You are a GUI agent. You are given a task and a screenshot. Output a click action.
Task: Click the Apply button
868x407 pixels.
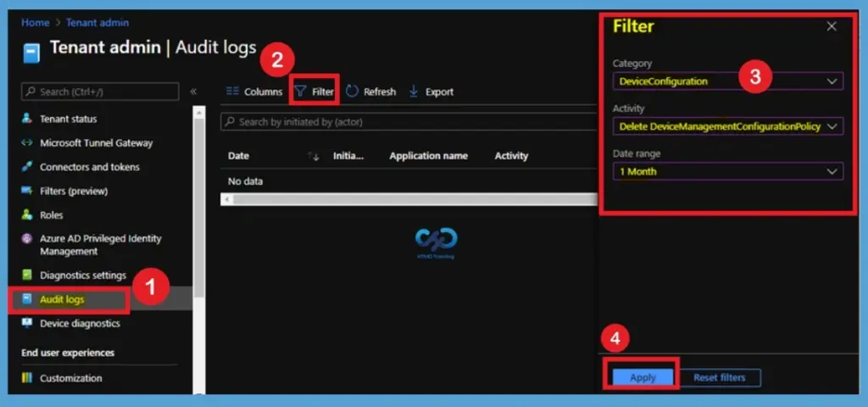(643, 377)
